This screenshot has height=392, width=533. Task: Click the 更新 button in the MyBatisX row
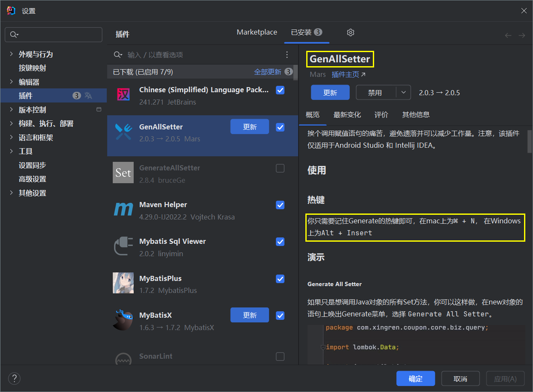pos(250,315)
